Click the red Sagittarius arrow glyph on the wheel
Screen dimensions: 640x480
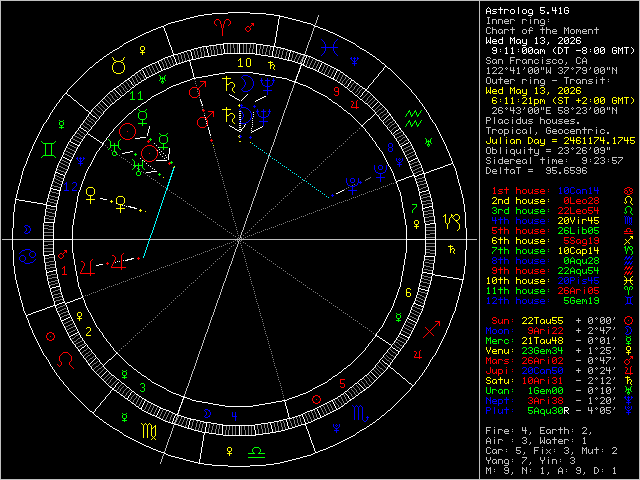click(x=432, y=330)
